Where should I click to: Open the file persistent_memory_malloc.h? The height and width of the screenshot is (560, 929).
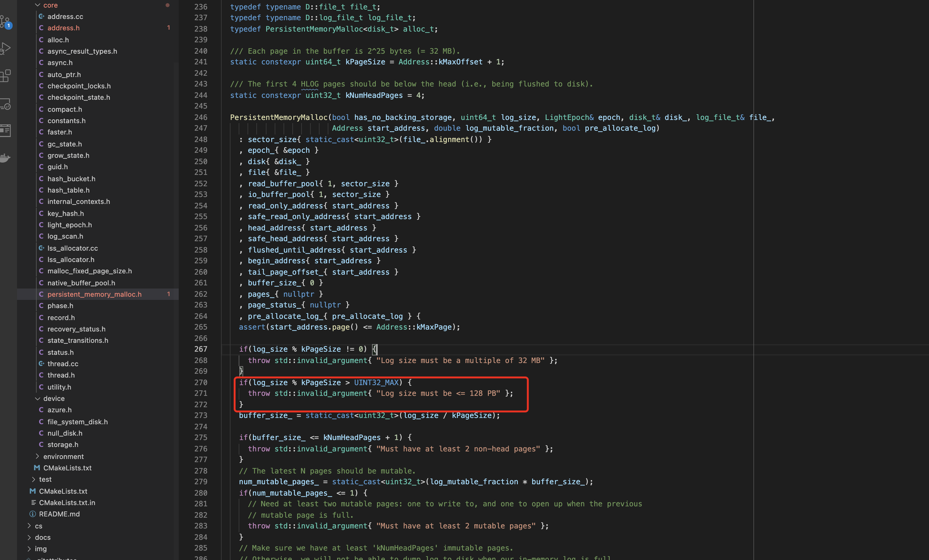94,294
